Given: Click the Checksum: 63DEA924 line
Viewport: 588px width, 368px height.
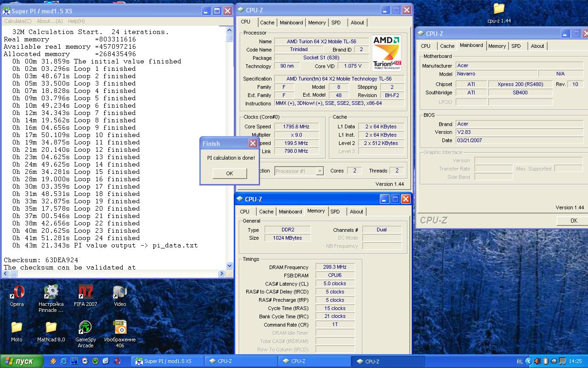Looking at the screenshot, I should (x=41, y=260).
